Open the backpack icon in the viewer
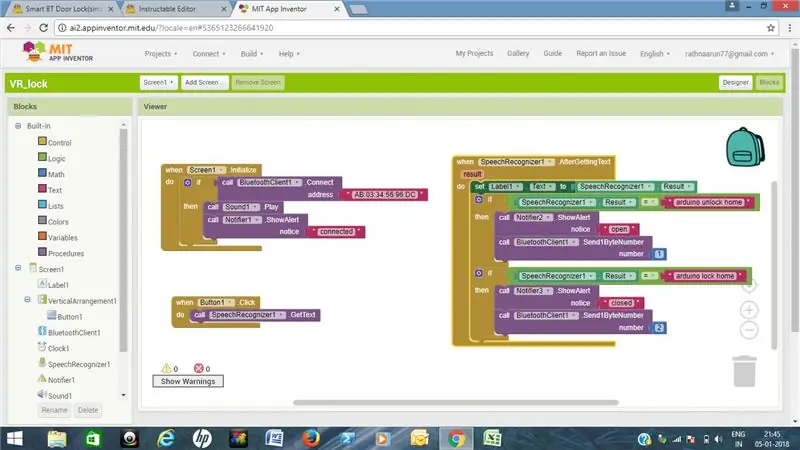This screenshot has width=800, height=450. 745,147
